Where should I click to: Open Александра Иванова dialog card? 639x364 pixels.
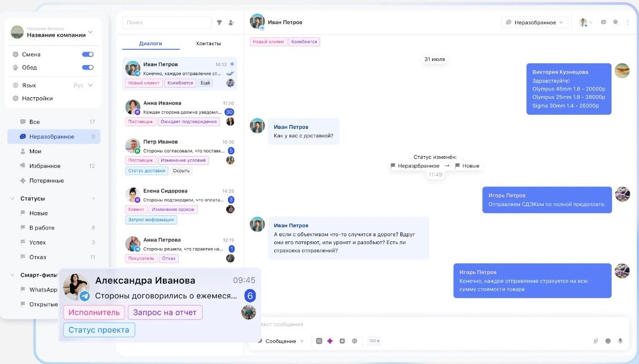click(159, 305)
